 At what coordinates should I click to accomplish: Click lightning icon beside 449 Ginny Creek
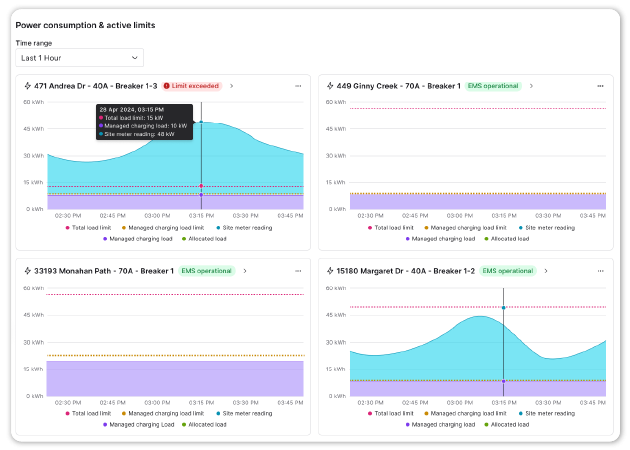(329, 86)
